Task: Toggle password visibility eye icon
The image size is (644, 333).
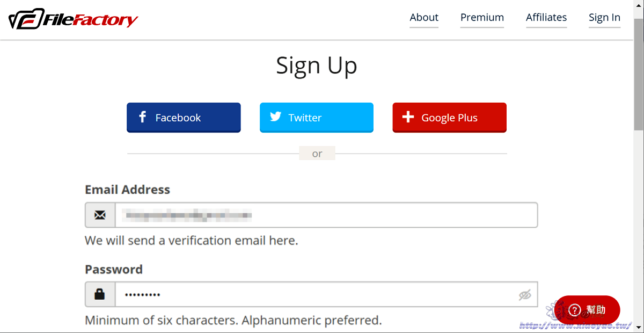Action: 524,295
